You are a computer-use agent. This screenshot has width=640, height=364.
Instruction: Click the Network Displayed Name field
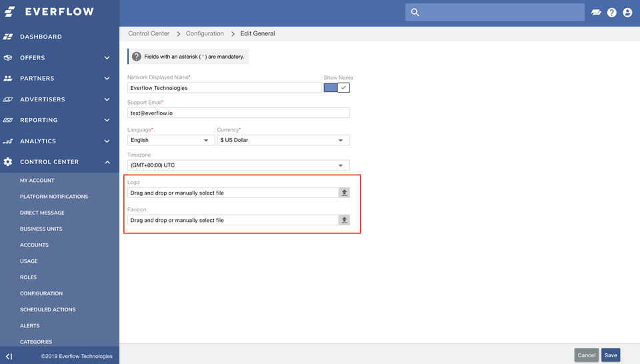[224, 88]
